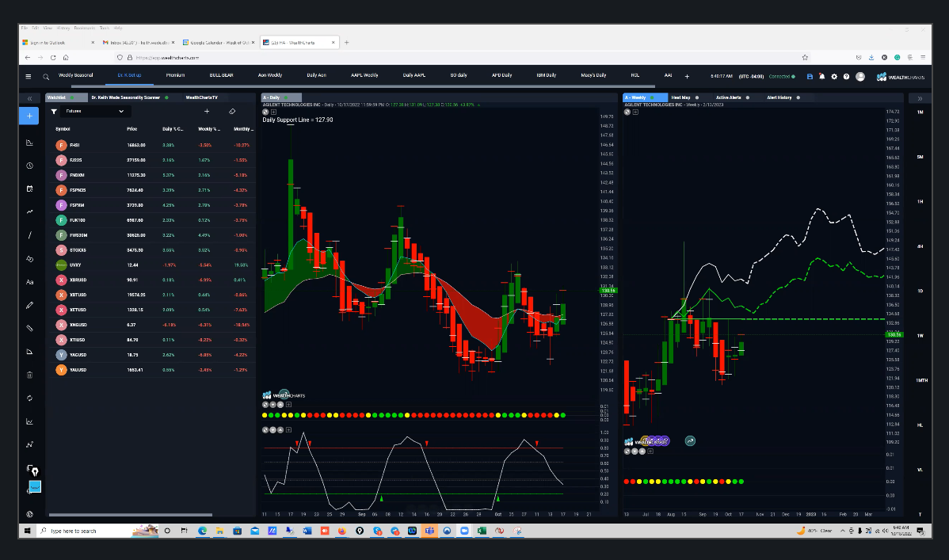Expand the weekly chart indicator arrow box

(x=635, y=112)
